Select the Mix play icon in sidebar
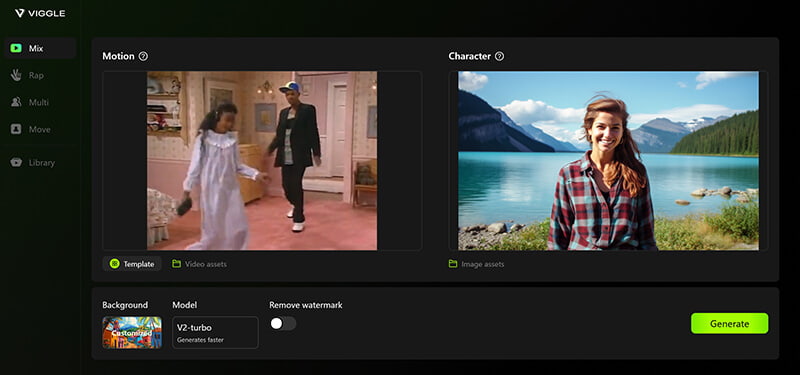Screen dimensions: 800x375 [x=16, y=48]
